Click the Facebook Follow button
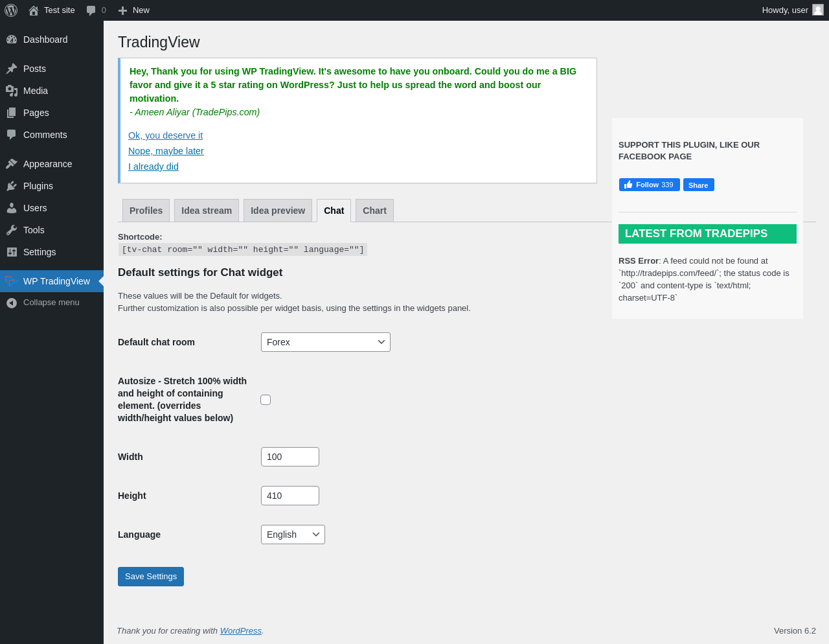 [649, 185]
